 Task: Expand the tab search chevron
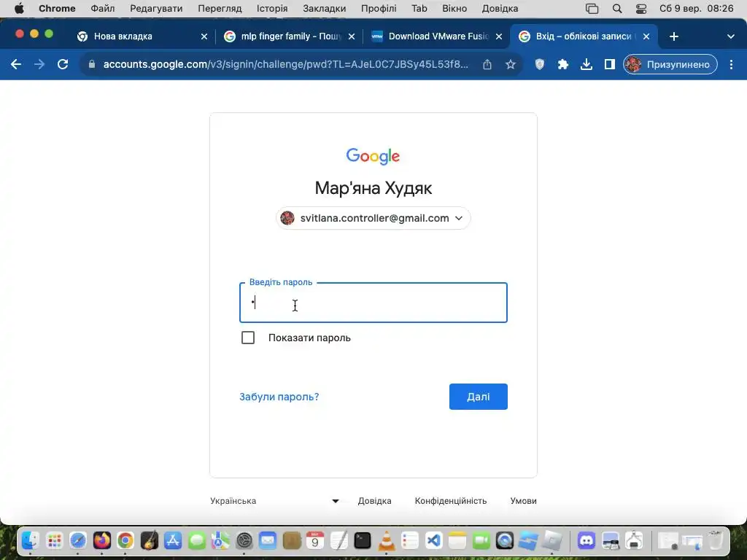tap(730, 36)
